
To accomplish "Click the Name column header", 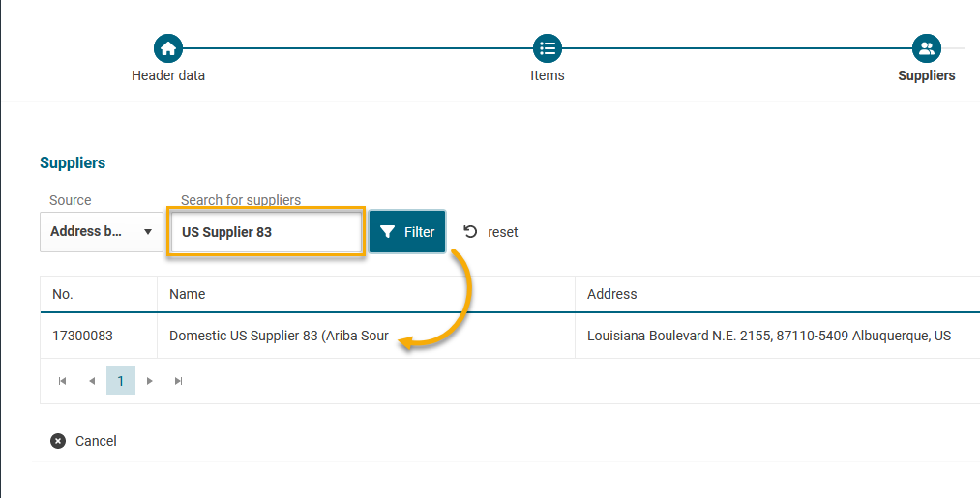I will [x=187, y=294].
